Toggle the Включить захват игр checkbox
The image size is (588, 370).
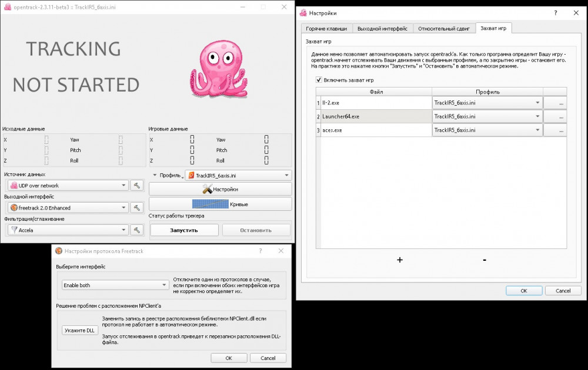click(319, 80)
